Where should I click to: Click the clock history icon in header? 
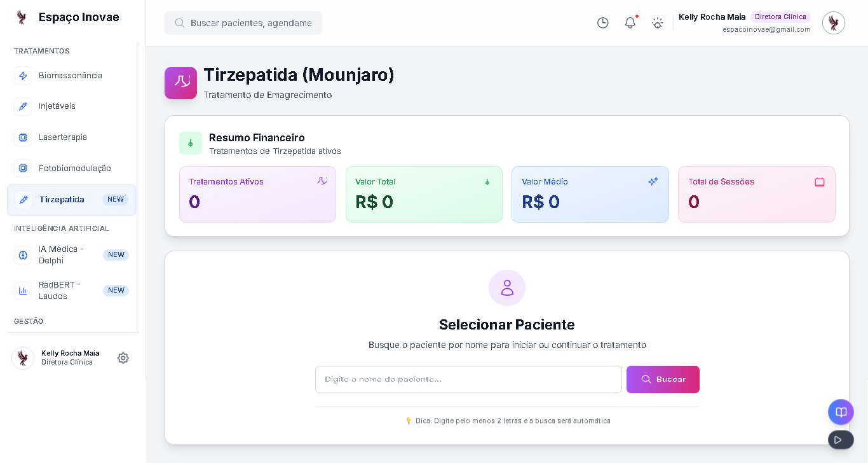(603, 23)
